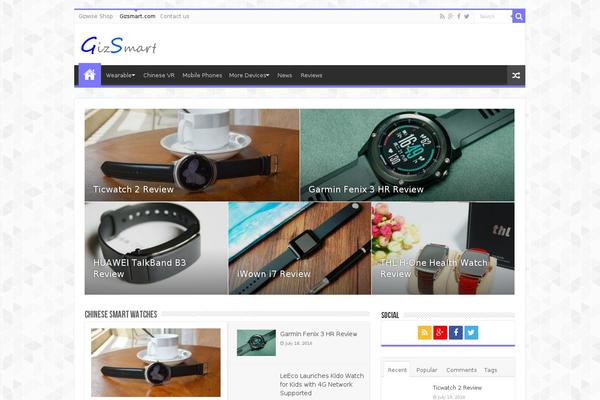
Task: Open the News menu item
Action: (285, 75)
